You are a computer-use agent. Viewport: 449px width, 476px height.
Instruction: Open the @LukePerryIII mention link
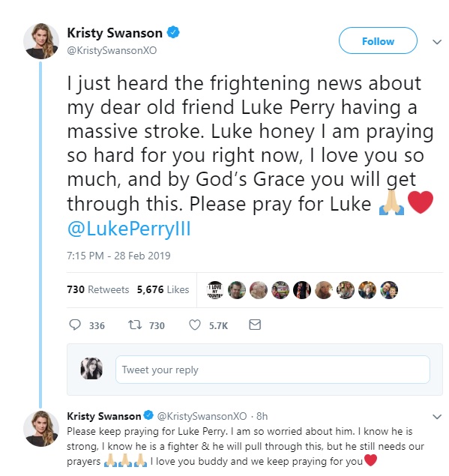click(x=129, y=229)
